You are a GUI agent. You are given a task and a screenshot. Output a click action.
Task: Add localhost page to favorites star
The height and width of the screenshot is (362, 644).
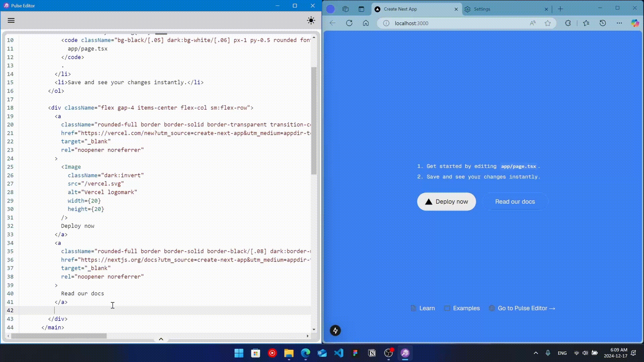[x=548, y=23]
